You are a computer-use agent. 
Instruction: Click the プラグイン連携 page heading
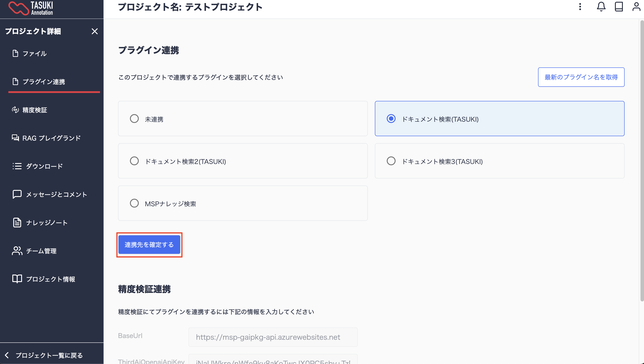(148, 50)
